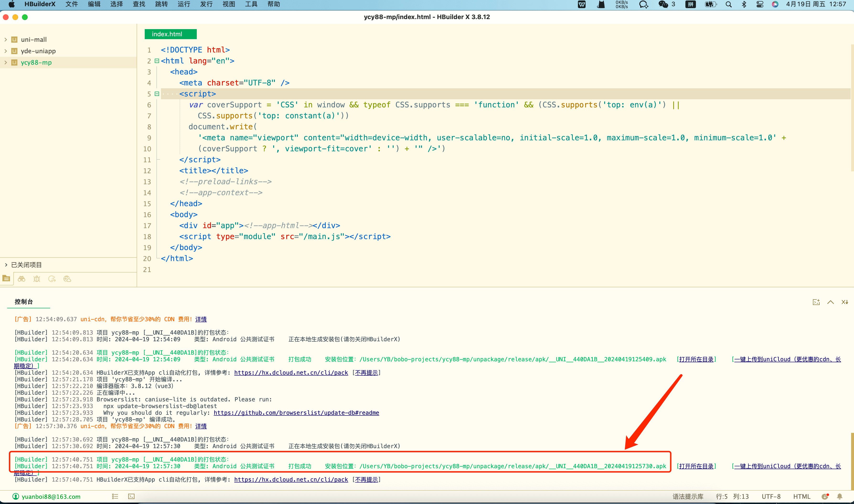Click the latest 打开所在目录 link
The width and height of the screenshot is (854, 504).
click(x=696, y=466)
